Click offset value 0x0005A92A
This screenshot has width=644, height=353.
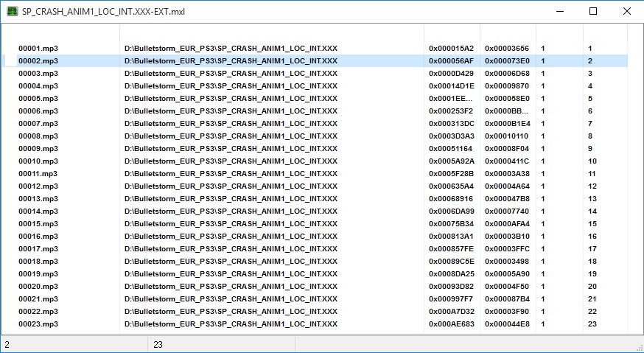tap(452, 161)
